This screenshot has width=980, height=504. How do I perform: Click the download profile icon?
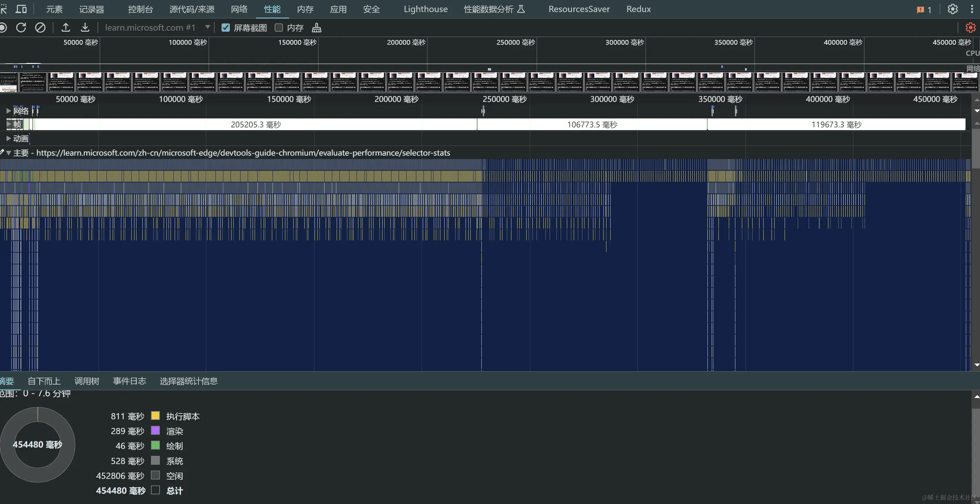pyautogui.click(x=85, y=28)
